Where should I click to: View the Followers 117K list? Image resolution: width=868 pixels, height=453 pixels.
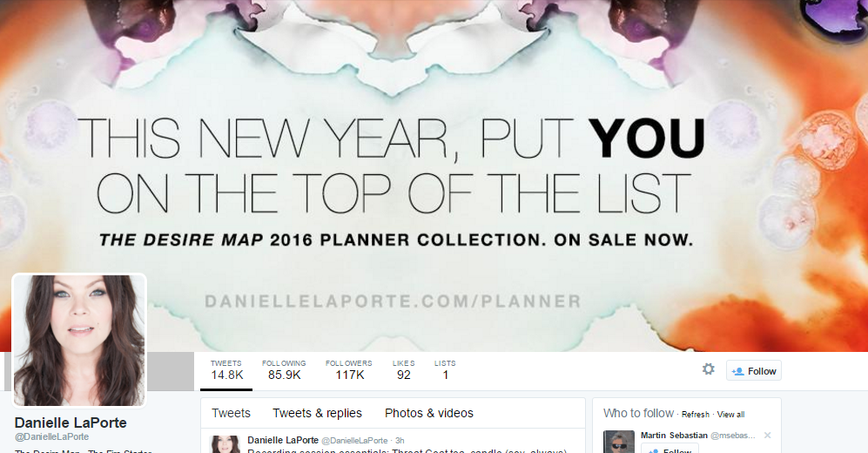pos(349,370)
